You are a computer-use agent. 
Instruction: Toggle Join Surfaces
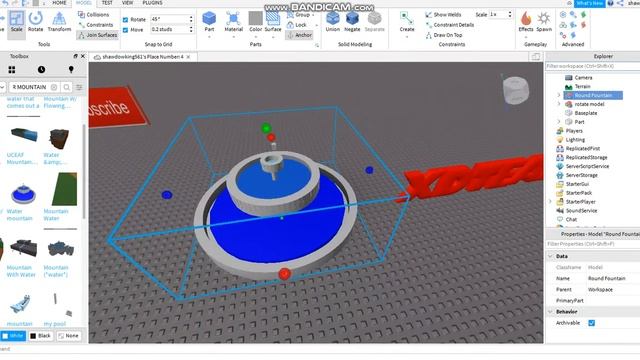[97, 35]
